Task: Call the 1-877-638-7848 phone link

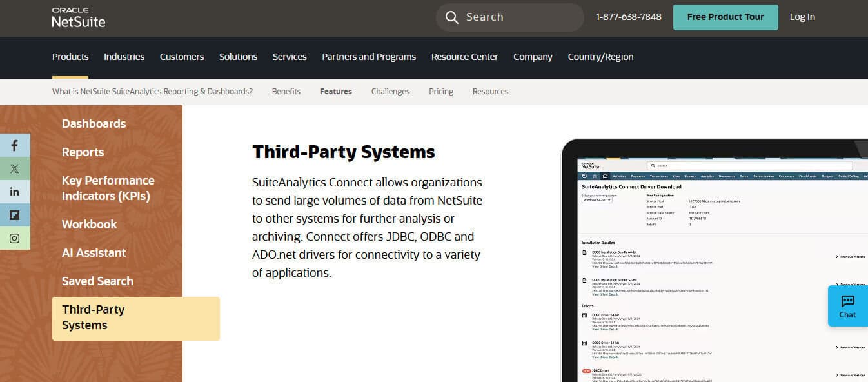Action: 628,17
